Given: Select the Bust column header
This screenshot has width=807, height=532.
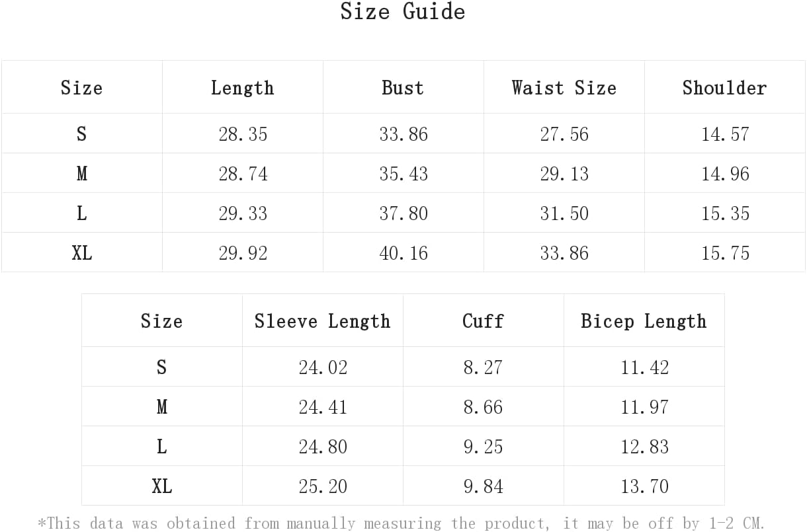Looking at the screenshot, I should (403, 88).
